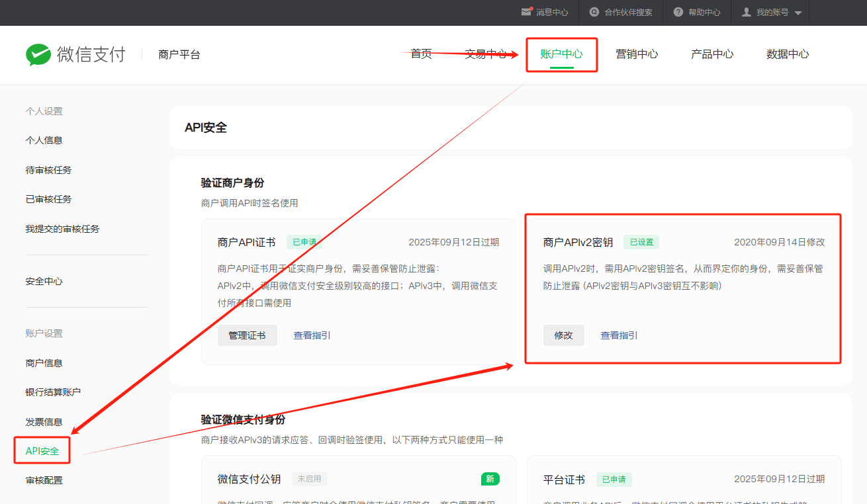Click the 已申请 badge on 平台证书
This screenshot has width=867, height=504.
pos(614,479)
